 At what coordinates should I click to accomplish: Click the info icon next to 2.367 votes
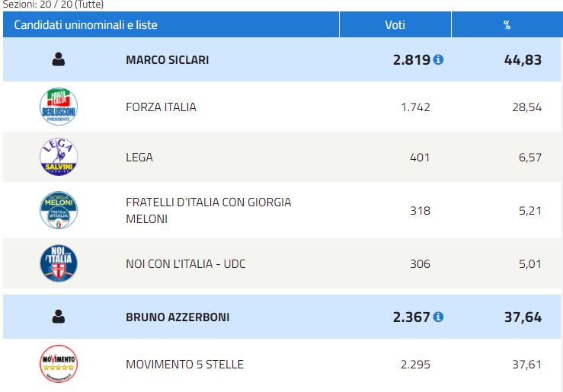coord(438,317)
